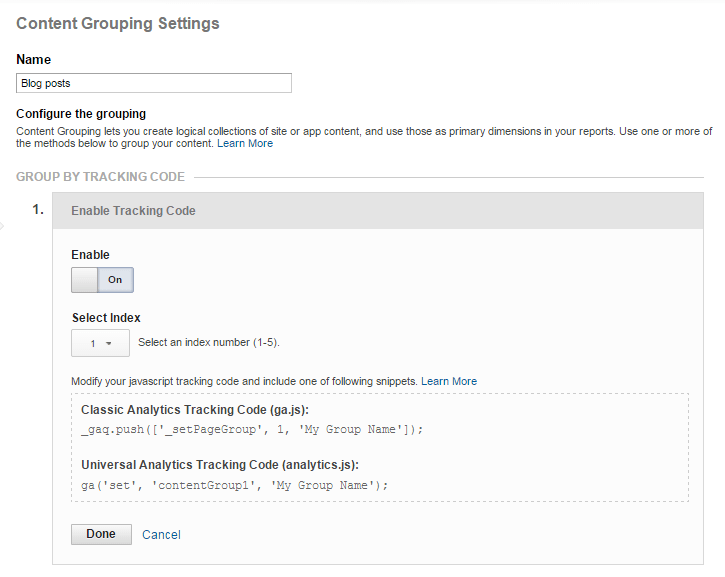Toggle the Enable tracking code switch
The image size is (725, 577).
102,280
